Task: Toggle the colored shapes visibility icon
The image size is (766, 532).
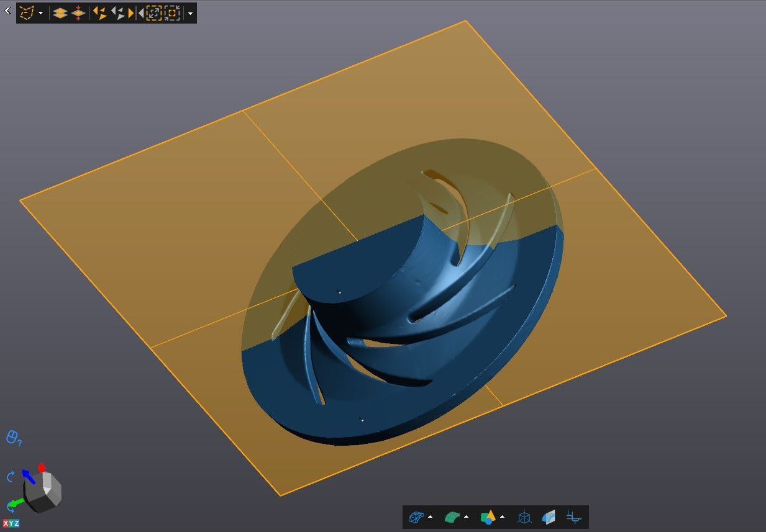Action: click(x=488, y=517)
